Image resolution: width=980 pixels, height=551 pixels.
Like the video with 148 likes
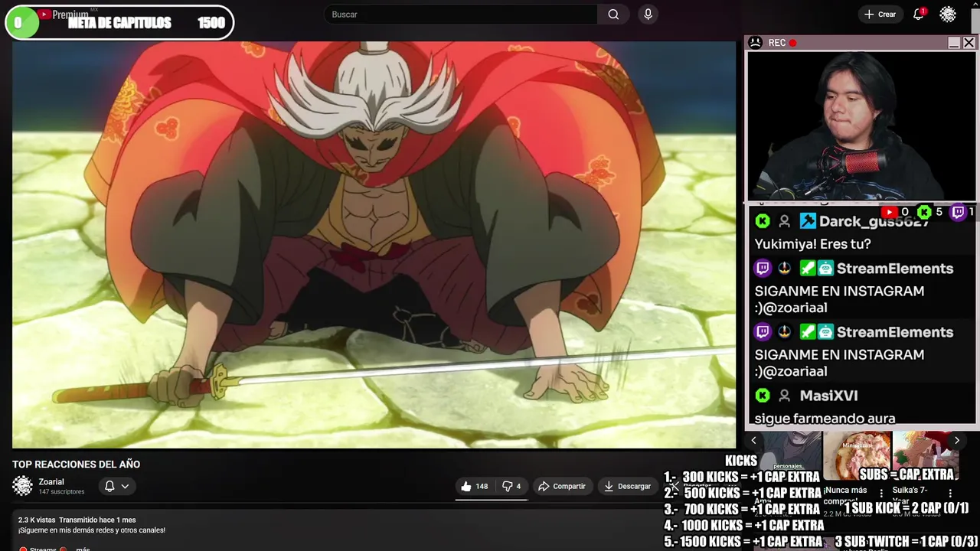tap(474, 486)
